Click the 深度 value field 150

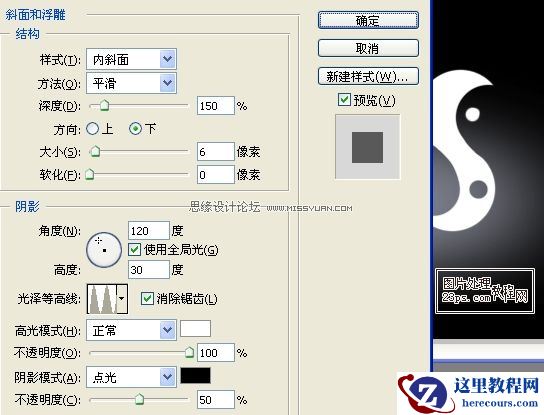[215, 105]
